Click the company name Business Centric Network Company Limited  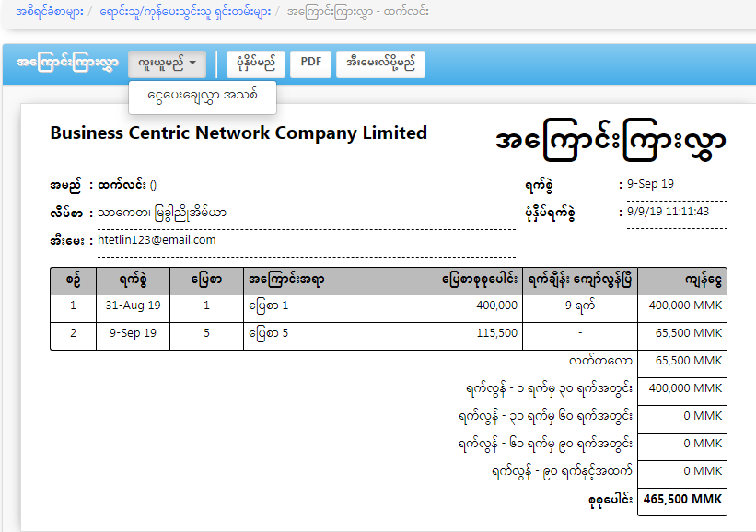(238, 133)
